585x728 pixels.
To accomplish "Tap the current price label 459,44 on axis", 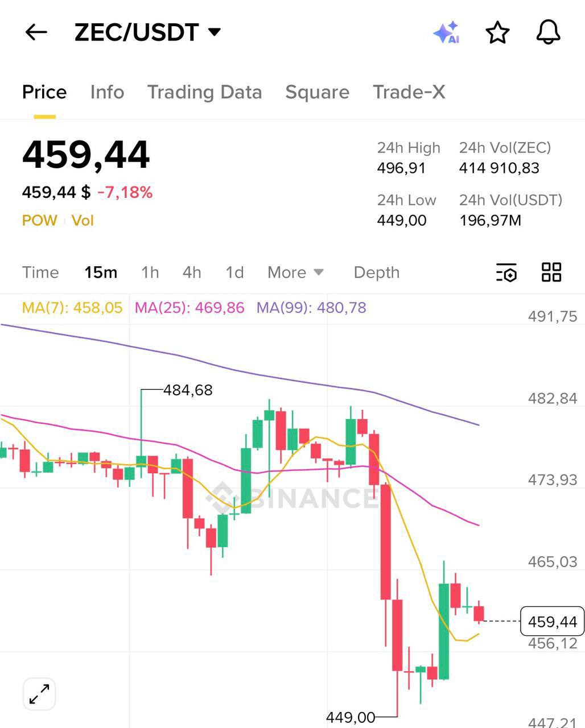I will pyautogui.click(x=551, y=622).
